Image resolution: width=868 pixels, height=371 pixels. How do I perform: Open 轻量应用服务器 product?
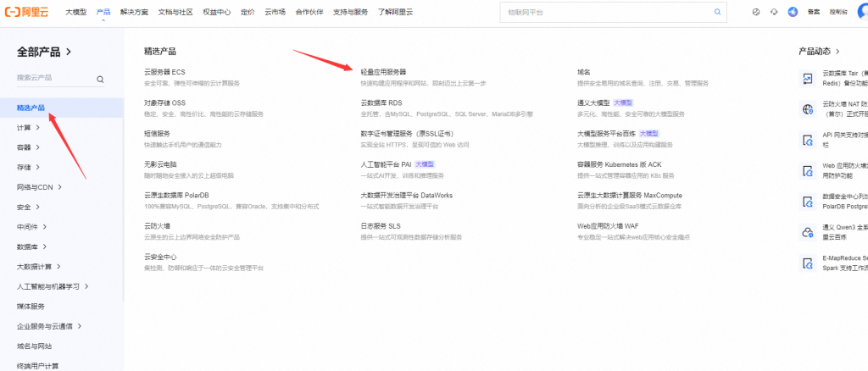pos(384,72)
